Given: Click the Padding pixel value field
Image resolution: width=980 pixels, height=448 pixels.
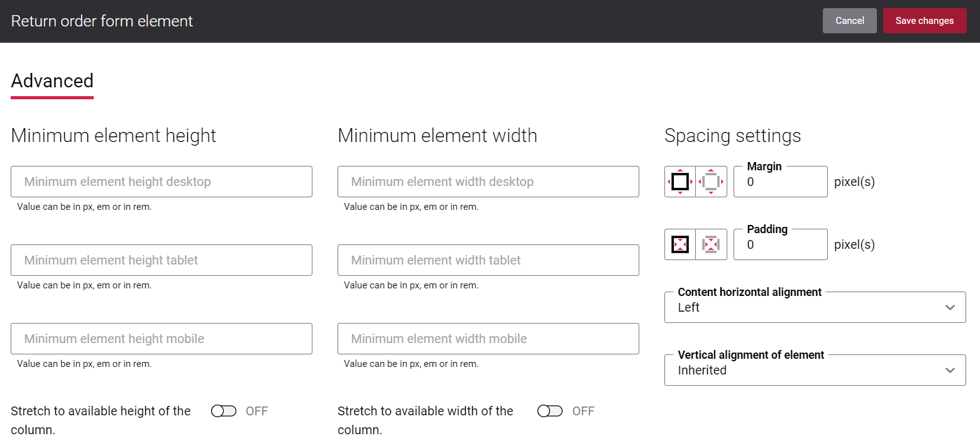Looking at the screenshot, I should (781, 244).
